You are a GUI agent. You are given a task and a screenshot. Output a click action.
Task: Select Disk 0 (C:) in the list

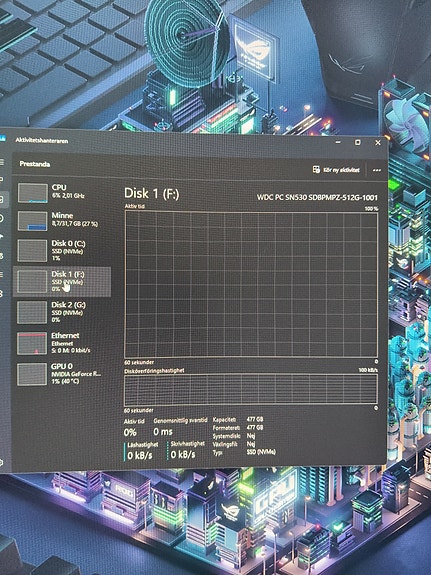coord(62,251)
